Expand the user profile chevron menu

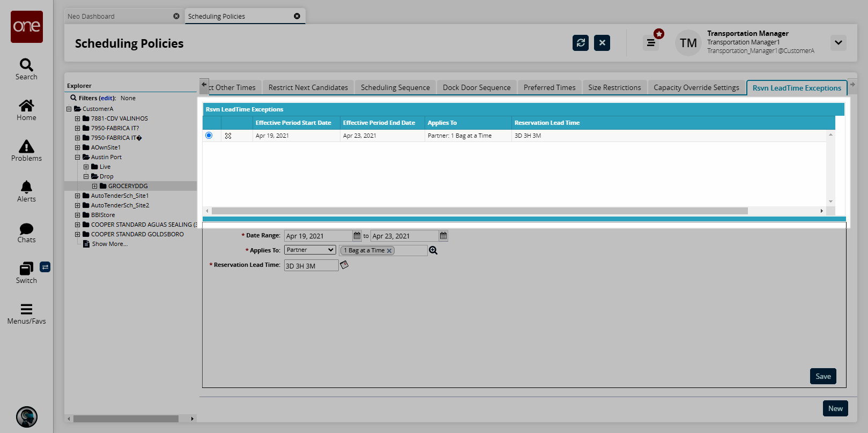(838, 43)
